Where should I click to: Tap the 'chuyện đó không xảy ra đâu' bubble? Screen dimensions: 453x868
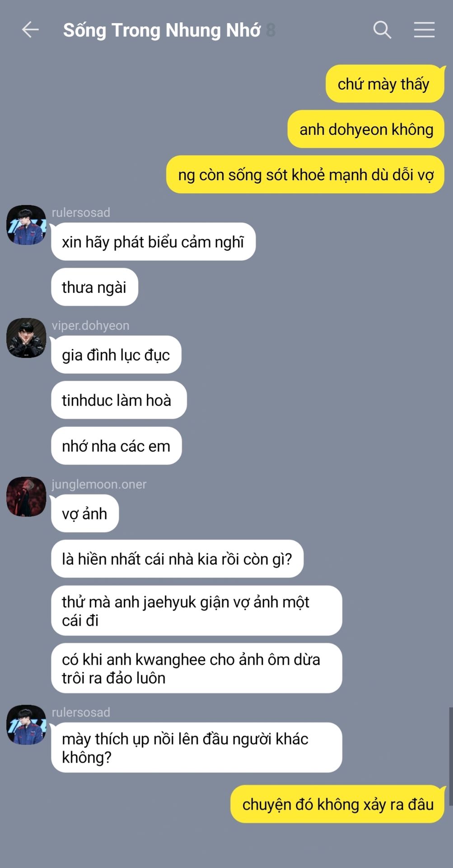[337, 804]
